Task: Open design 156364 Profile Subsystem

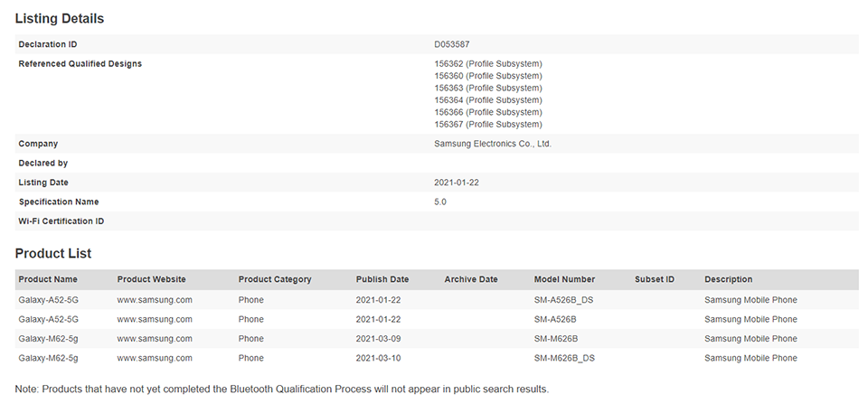Action: 487,100
